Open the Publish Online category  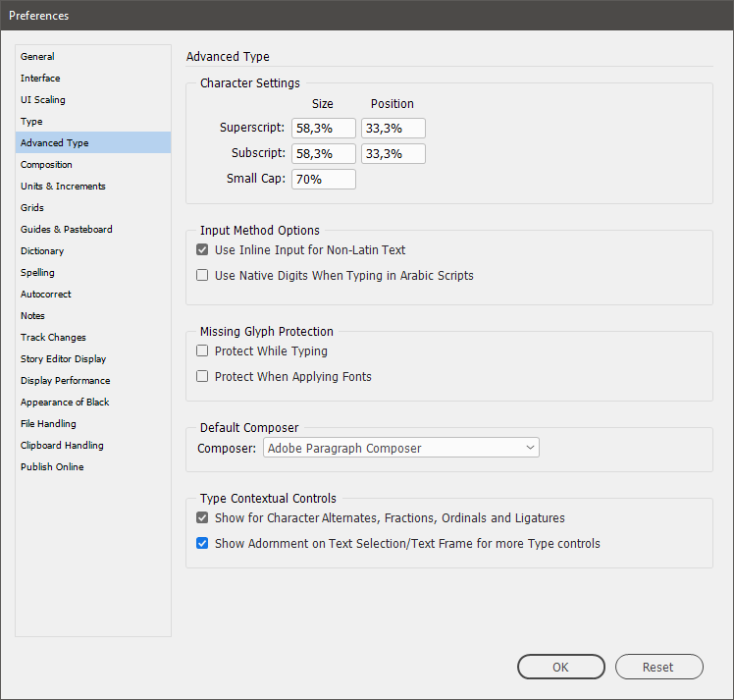[x=52, y=467]
